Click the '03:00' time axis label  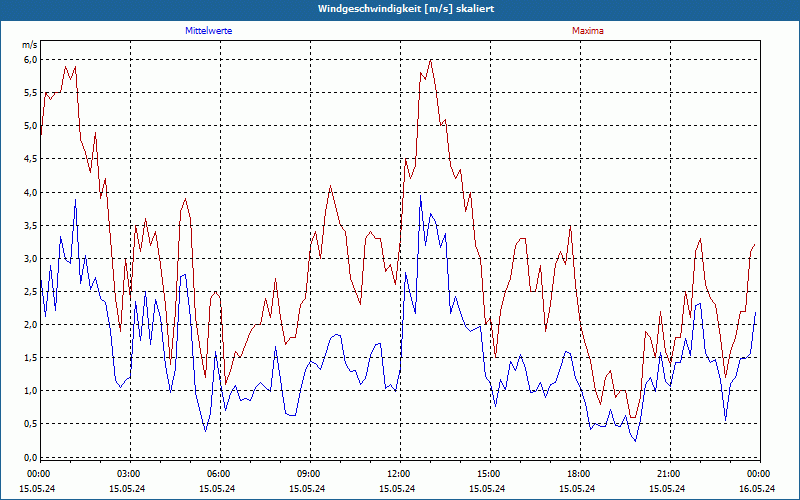(128, 474)
